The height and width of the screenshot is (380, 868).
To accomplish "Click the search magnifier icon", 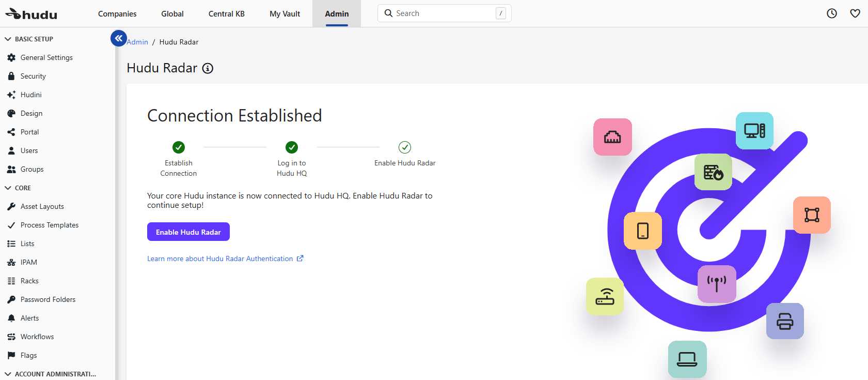I will (389, 13).
